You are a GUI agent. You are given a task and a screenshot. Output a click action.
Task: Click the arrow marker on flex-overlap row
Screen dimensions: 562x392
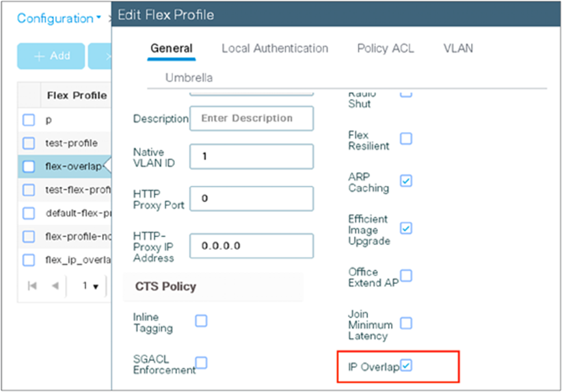pos(109,166)
